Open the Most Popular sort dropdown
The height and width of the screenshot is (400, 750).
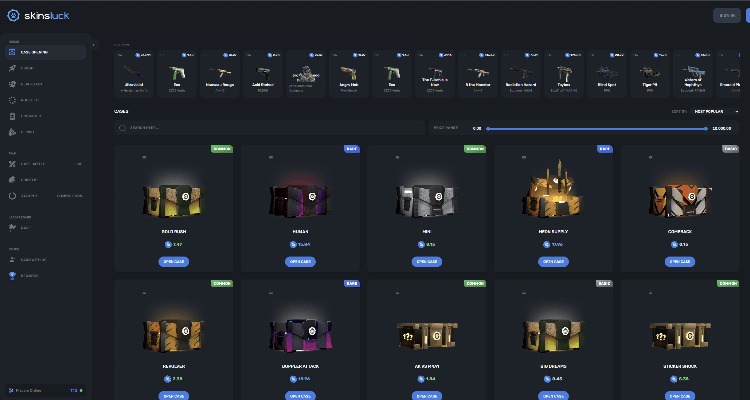pyautogui.click(x=716, y=111)
